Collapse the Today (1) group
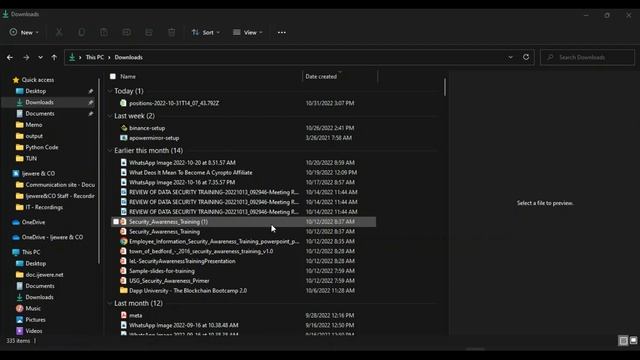This screenshot has height=360, width=640. point(109,91)
